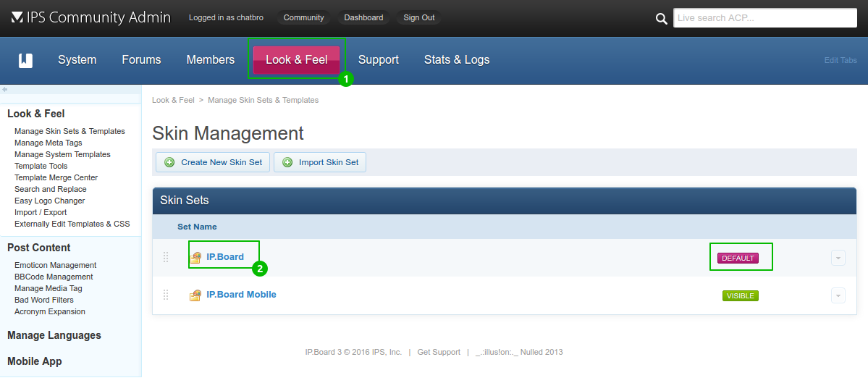Click the Get Support footer link
This screenshot has height=391, width=868.
(x=439, y=352)
